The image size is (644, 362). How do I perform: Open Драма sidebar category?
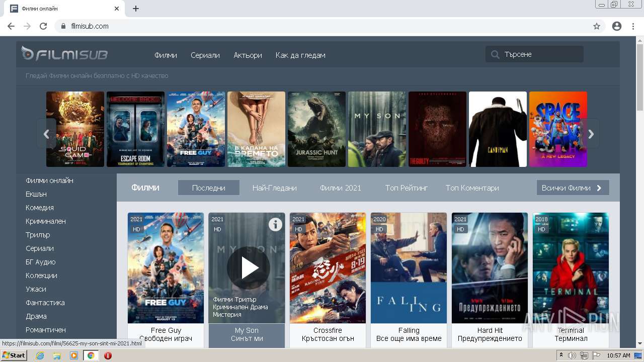[x=36, y=316]
